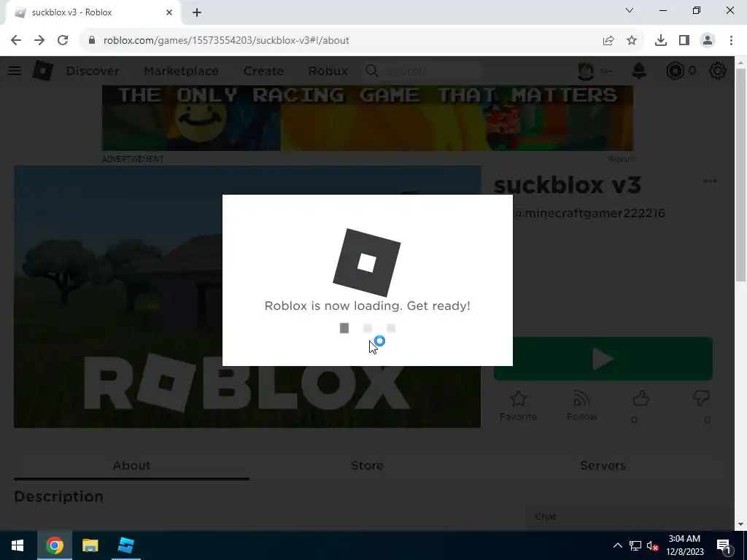Go back in Chrome history
The image size is (747, 560).
16,41
